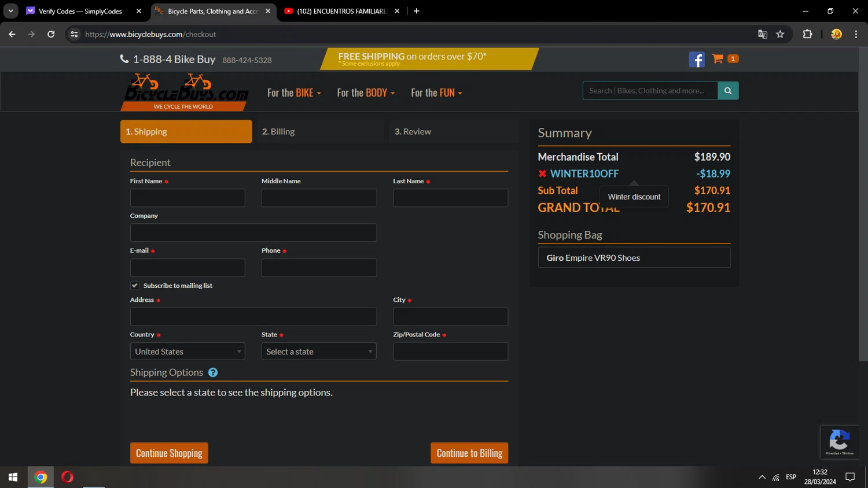This screenshot has height=488, width=868.
Task: Open the tab search dropdown arrow
Action: (x=10, y=11)
